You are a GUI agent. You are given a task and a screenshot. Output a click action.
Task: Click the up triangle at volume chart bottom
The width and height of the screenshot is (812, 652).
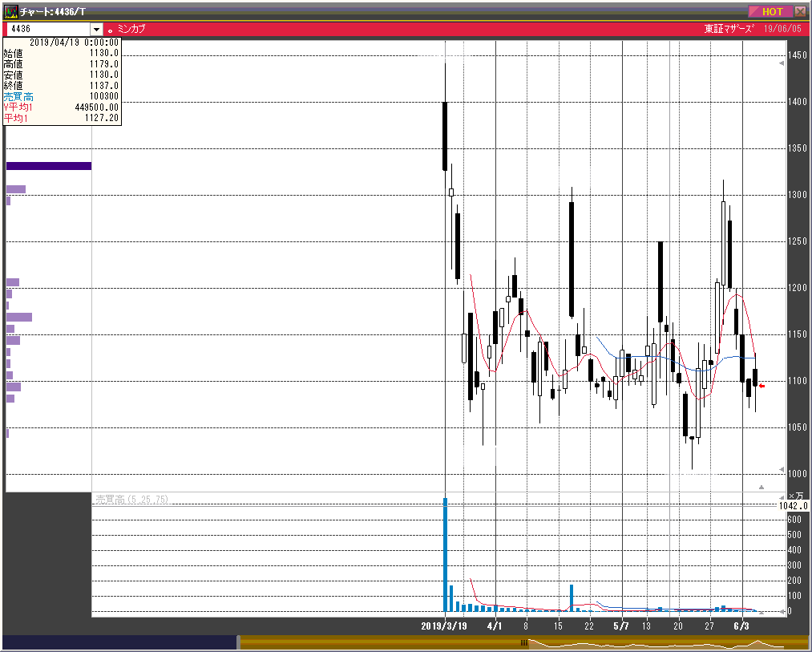(762, 613)
